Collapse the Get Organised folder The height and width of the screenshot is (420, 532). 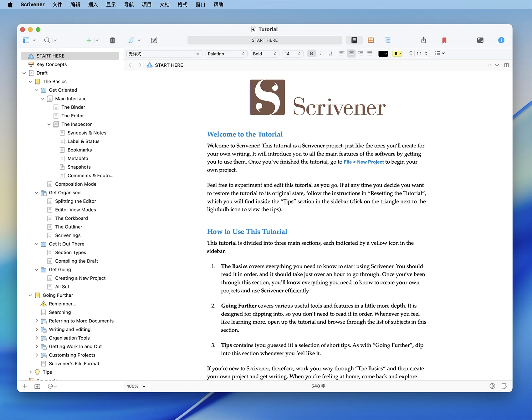click(x=37, y=193)
